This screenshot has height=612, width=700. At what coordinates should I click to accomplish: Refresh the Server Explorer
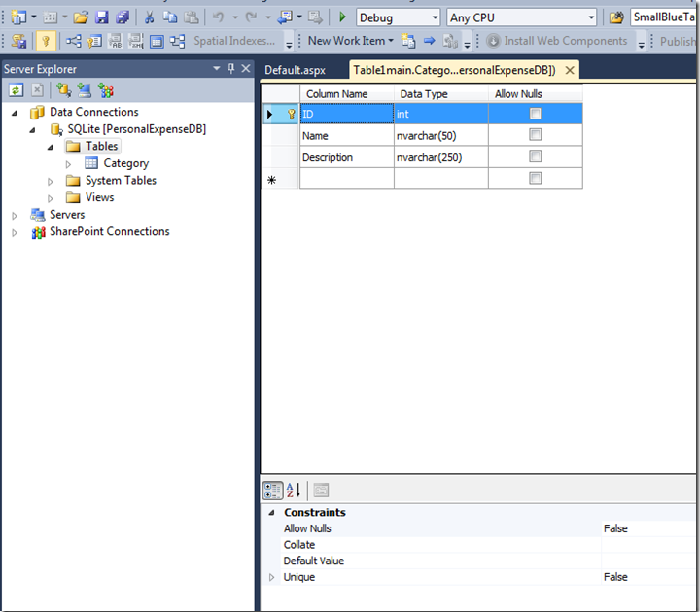point(17,90)
